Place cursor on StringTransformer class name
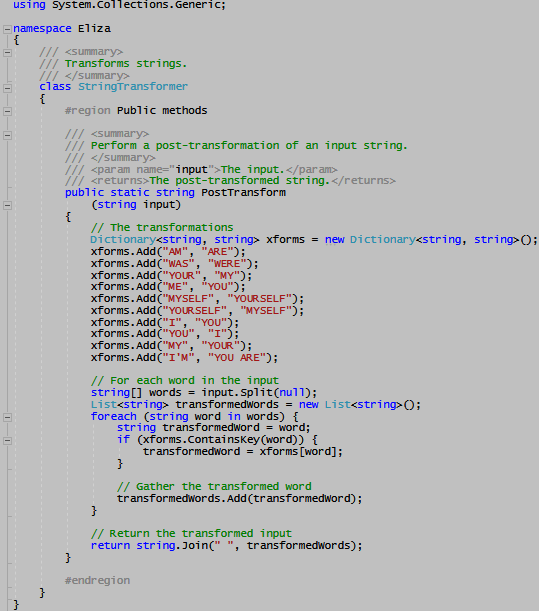Viewport: 539px width, 611px height. 133,87
